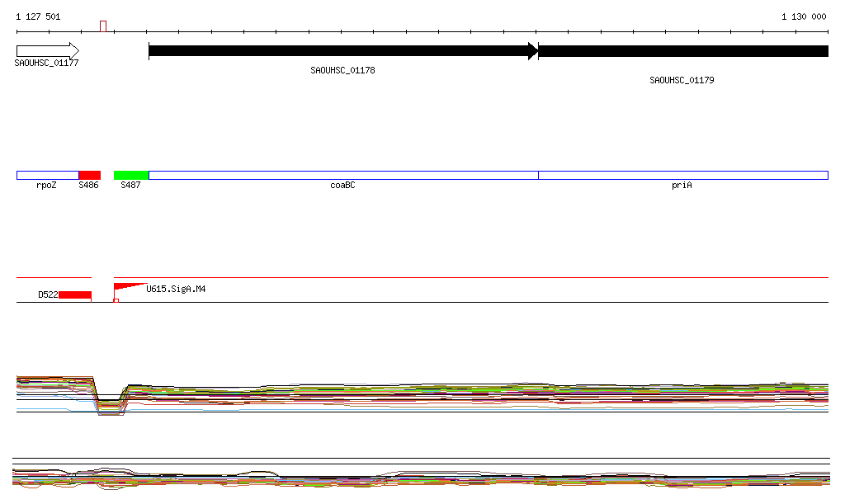This screenshot has height=504, width=845.
Task: Click the dip in the upper expression profile
Action: pyautogui.click(x=110, y=404)
